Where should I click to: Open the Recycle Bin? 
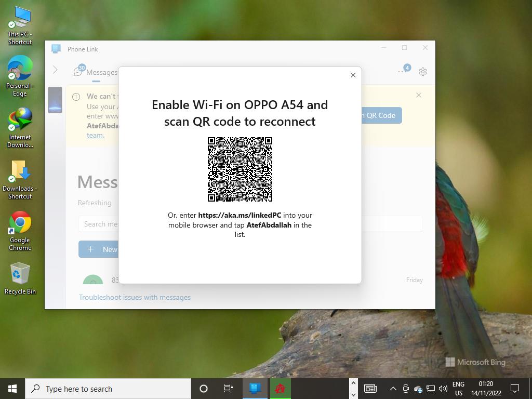(x=20, y=278)
